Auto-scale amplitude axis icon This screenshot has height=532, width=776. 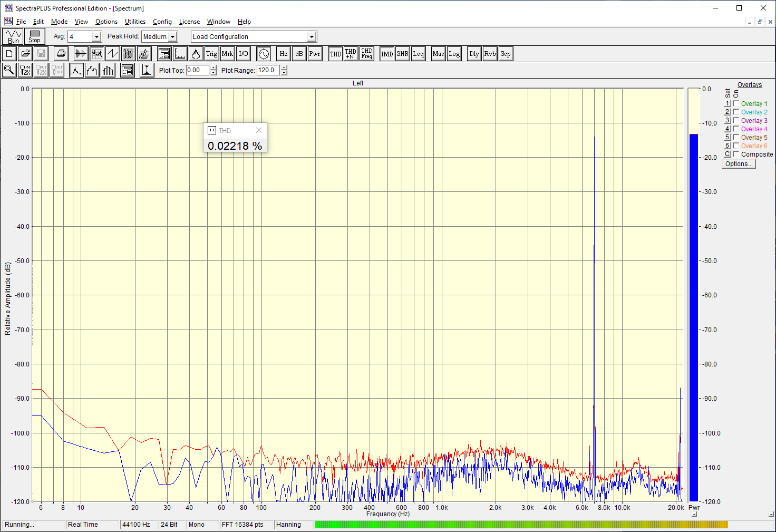(147, 70)
